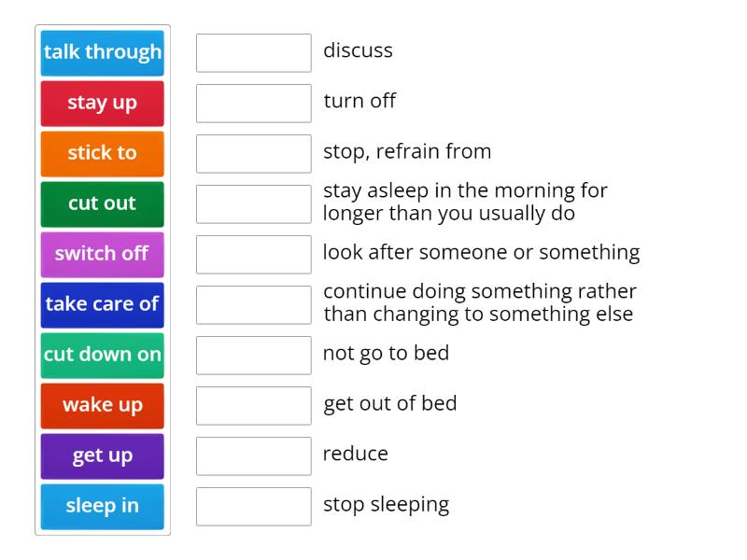This screenshot has width=747, height=560.
Task: Click the blank box next to 'stop, refrain from'
Action: [254, 153]
